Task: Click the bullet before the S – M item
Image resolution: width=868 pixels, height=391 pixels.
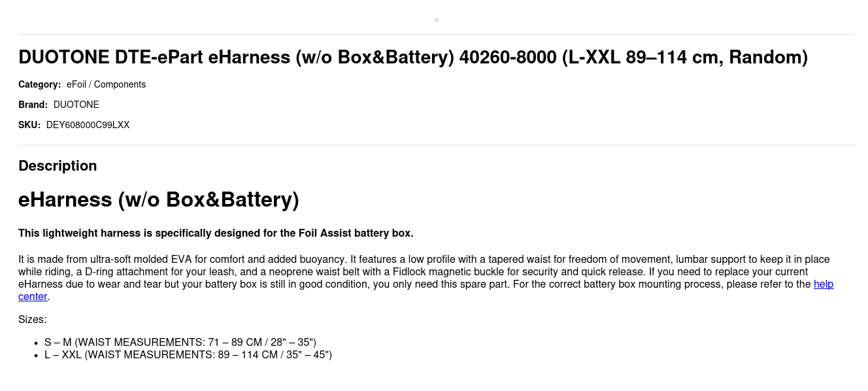Action: pyautogui.click(x=37, y=343)
